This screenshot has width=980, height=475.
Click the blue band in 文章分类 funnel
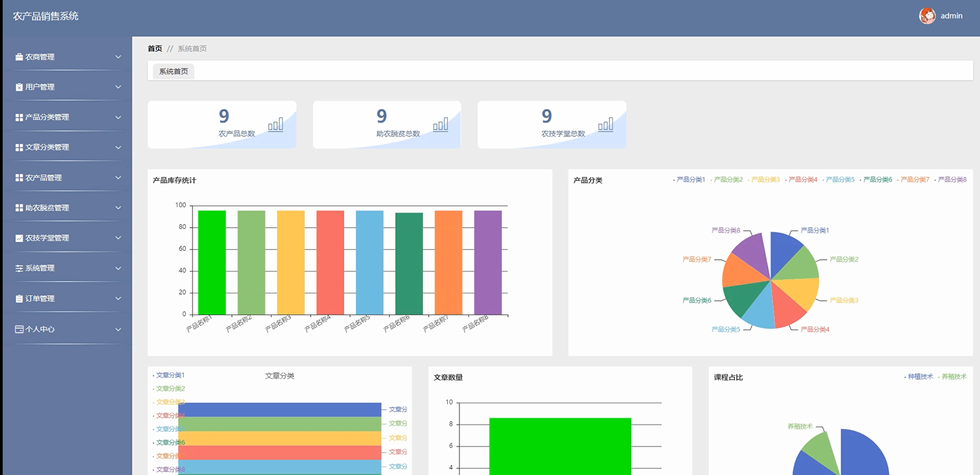[x=280, y=409]
